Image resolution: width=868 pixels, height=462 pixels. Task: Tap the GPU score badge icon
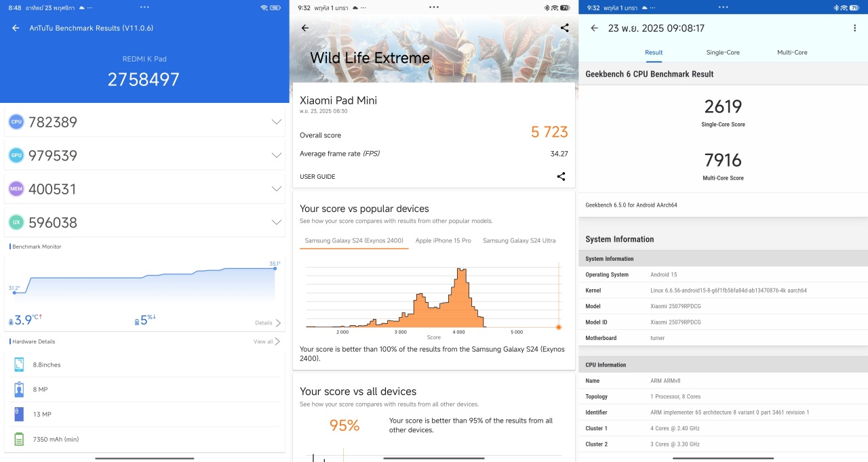[16, 156]
